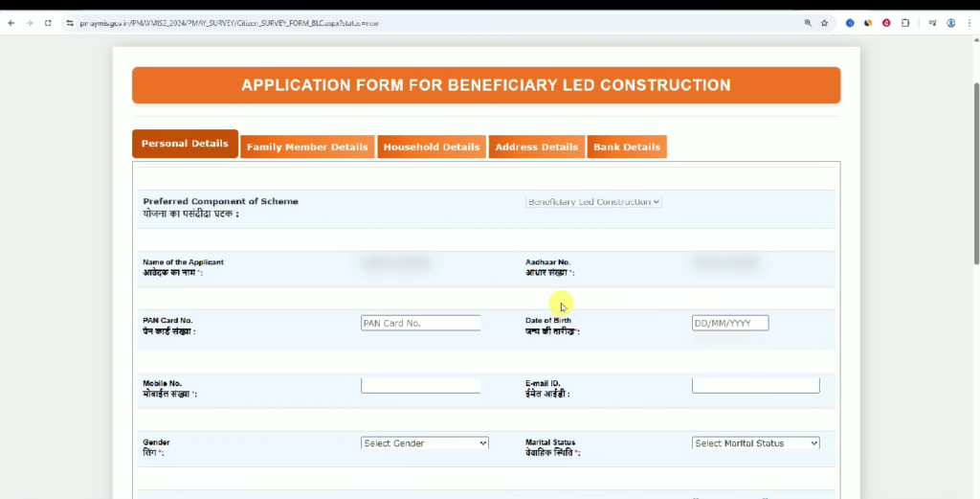980x499 pixels.
Task: Open the Bank Details tab
Action: click(627, 147)
